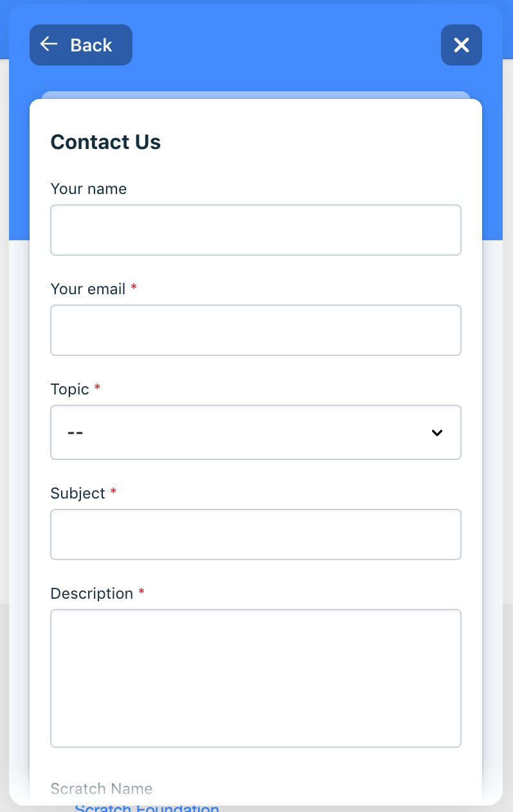The image size is (513, 812).
Task: Click the left arrow icon beside Back
Action: pos(49,44)
